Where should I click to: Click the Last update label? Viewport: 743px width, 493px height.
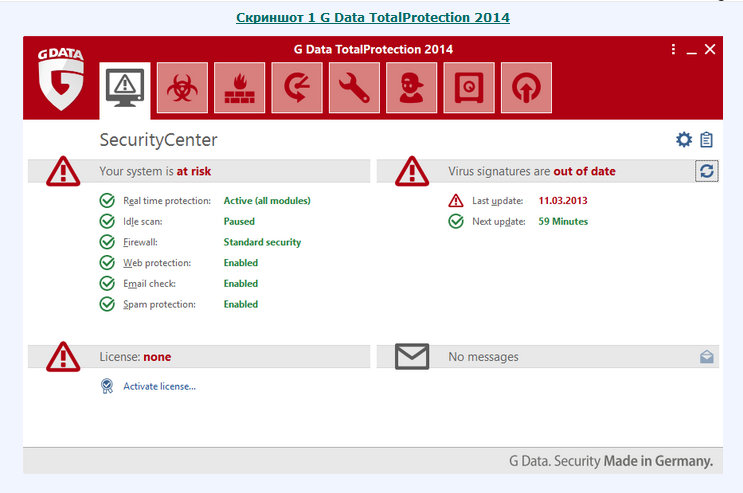point(498,201)
